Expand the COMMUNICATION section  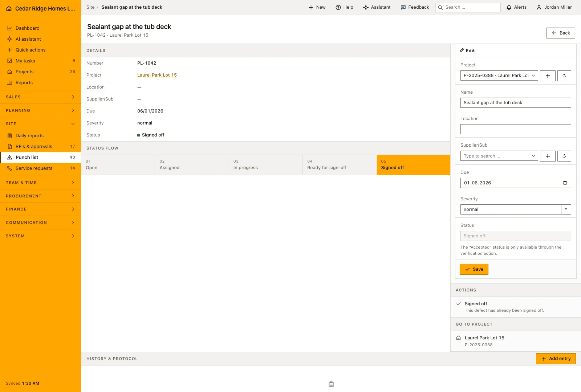click(40, 222)
